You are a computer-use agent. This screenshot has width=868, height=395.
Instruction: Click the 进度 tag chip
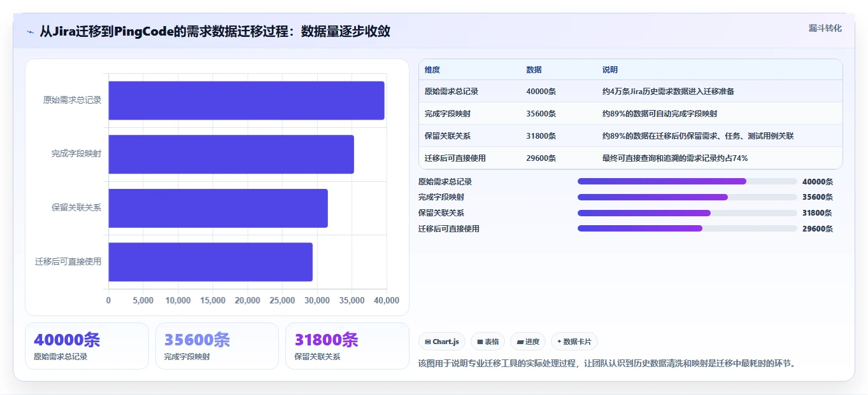528,342
